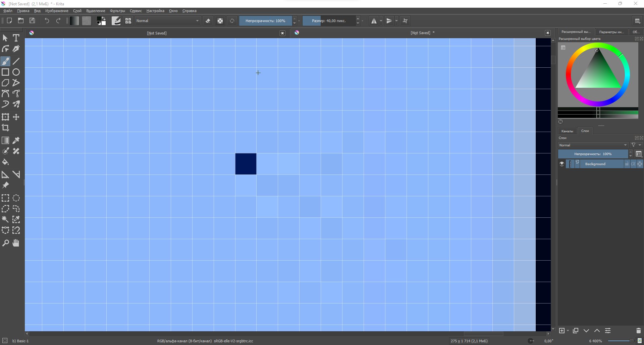This screenshot has height=345, width=644.
Task: Hide the Background layer visibility eye
Action: click(562, 164)
